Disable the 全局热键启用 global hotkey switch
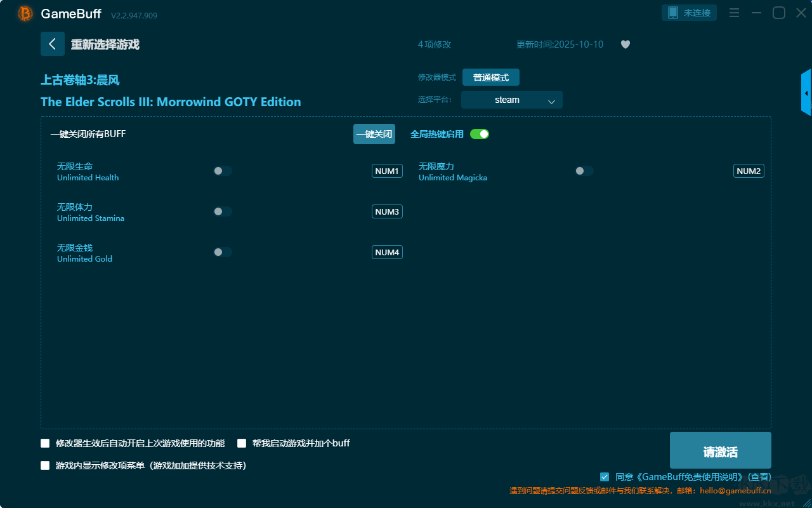812x508 pixels. click(x=480, y=134)
